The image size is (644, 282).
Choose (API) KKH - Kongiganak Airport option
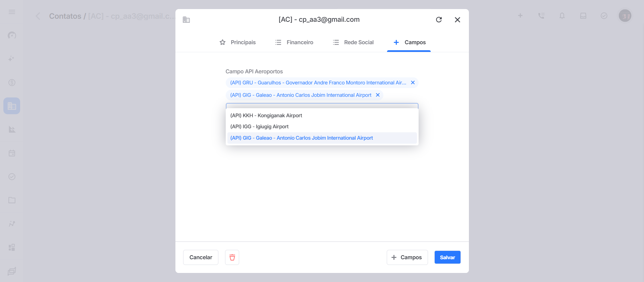pos(322,116)
